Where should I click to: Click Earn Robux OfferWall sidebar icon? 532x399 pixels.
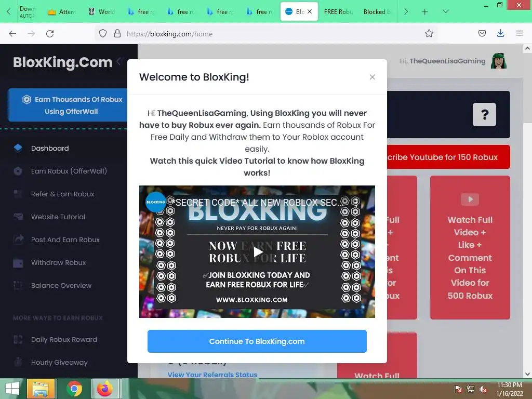[x=18, y=171]
